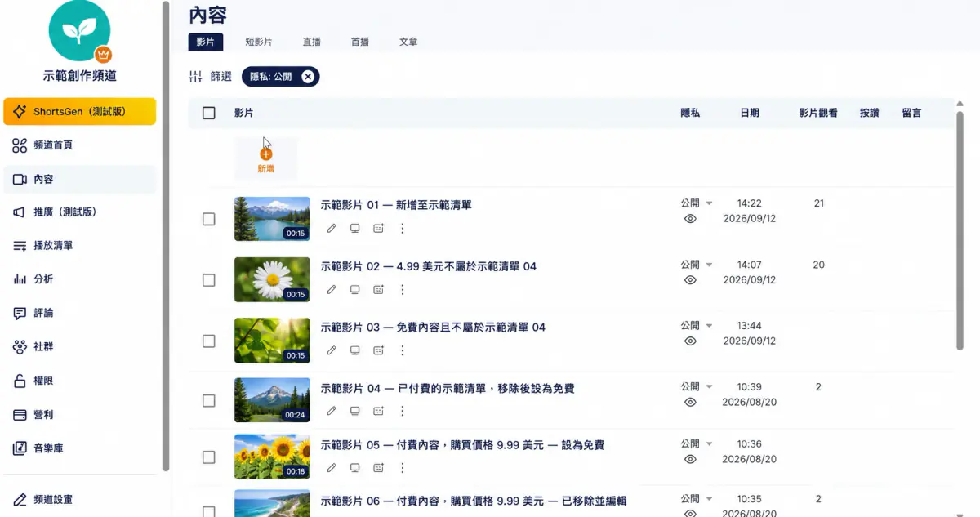Switch to the 短影片 tab
This screenshot has width=980, height=517.
coord(259,42)
